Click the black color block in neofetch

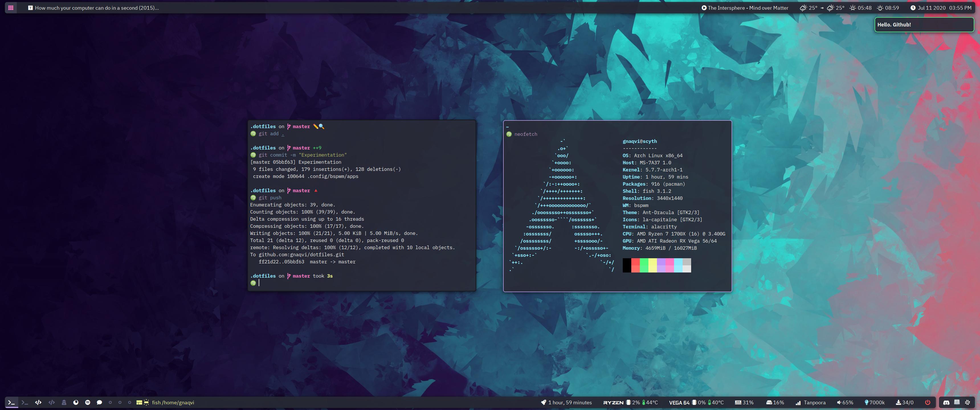pos(626,265)
